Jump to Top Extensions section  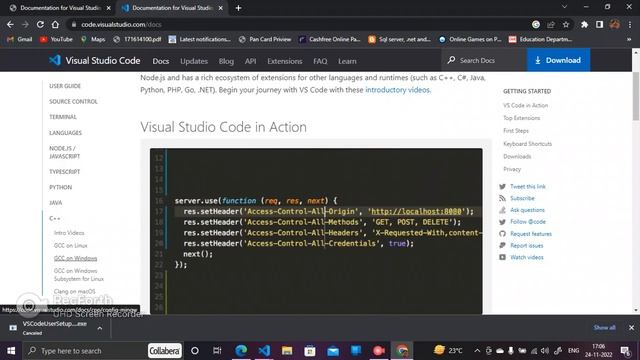coord(522,118)
